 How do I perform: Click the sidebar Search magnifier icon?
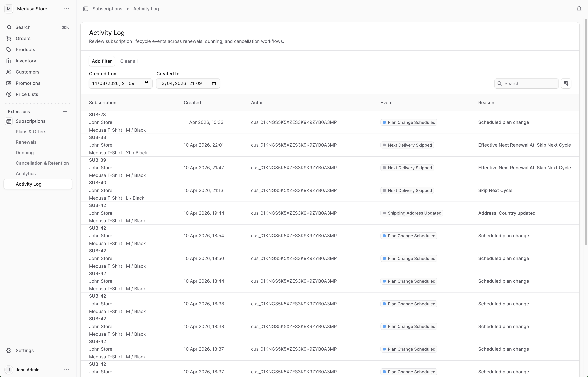[9, 27]
